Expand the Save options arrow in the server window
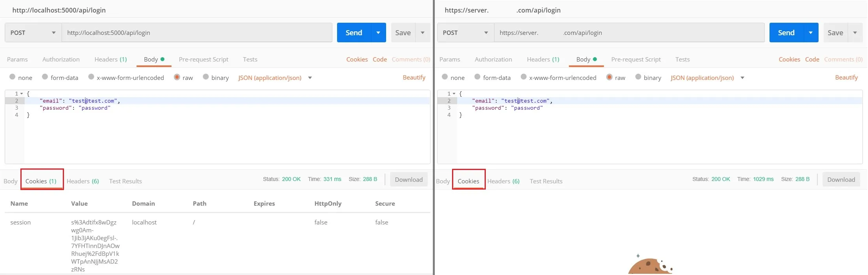The height and width of the screenshot is (275, 868). click(x=855, y=33)
